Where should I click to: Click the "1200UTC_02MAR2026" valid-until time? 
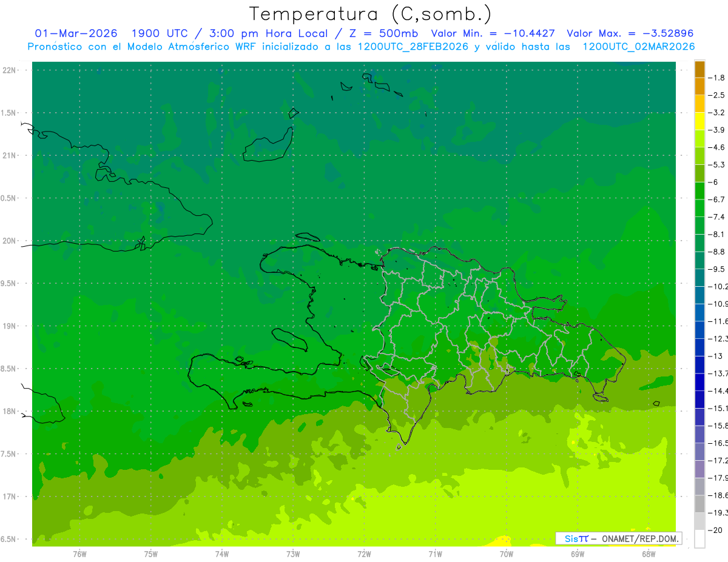pyautogui.click(x=638, y=47)
